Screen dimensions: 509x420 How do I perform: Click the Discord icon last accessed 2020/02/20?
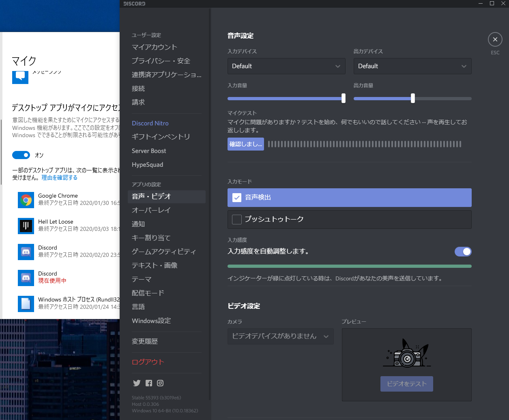[x=26, y=252]
